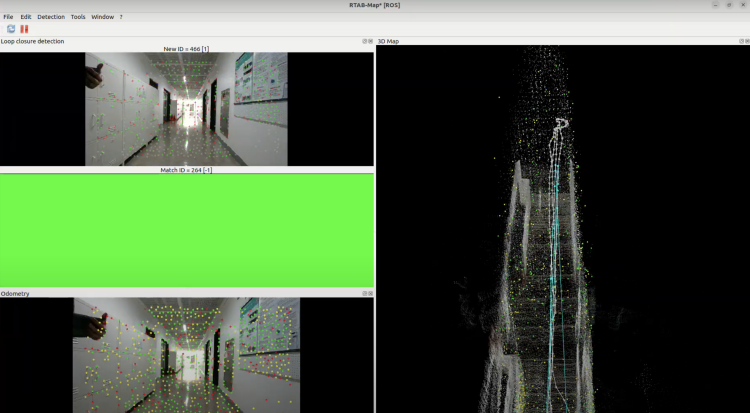750x413 pixels.
Task: Click the green Match ID 264 area
Action: coord(187,230)
